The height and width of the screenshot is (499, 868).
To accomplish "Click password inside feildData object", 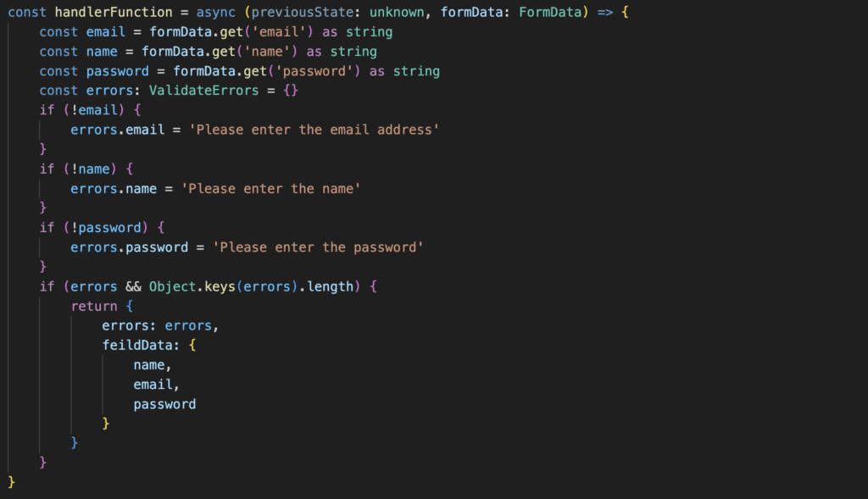I will click(164, 404).
